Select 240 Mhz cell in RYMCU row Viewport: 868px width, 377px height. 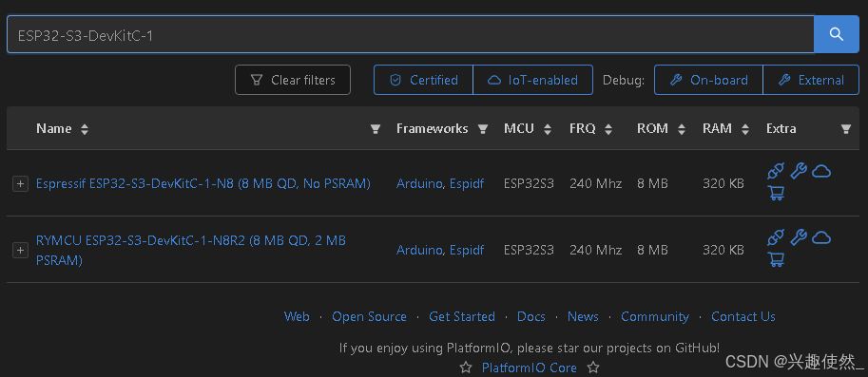pos(596,250)
